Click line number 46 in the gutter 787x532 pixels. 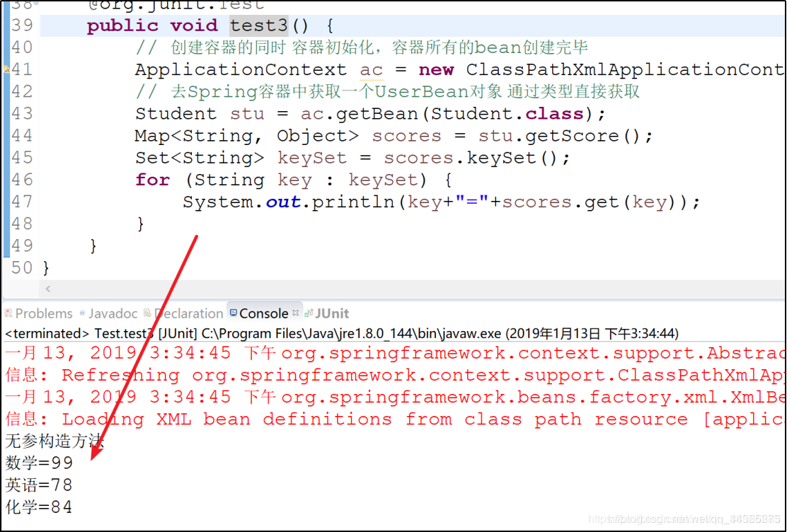pyautogui.click(x=22, y=180)
